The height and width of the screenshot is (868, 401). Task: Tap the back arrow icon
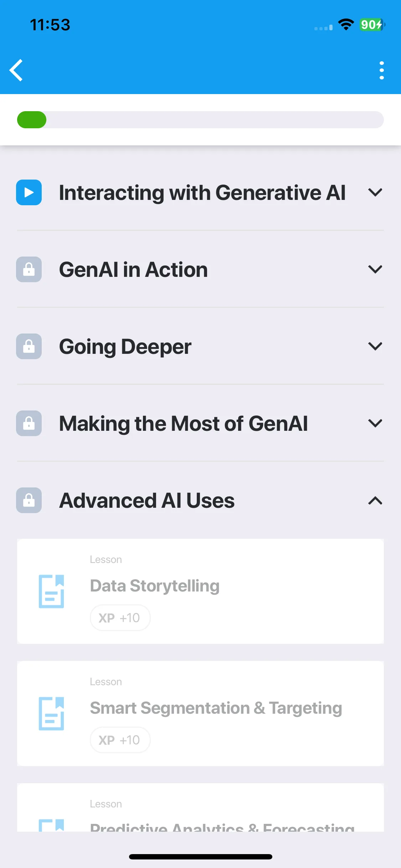[x=16, y=70]
